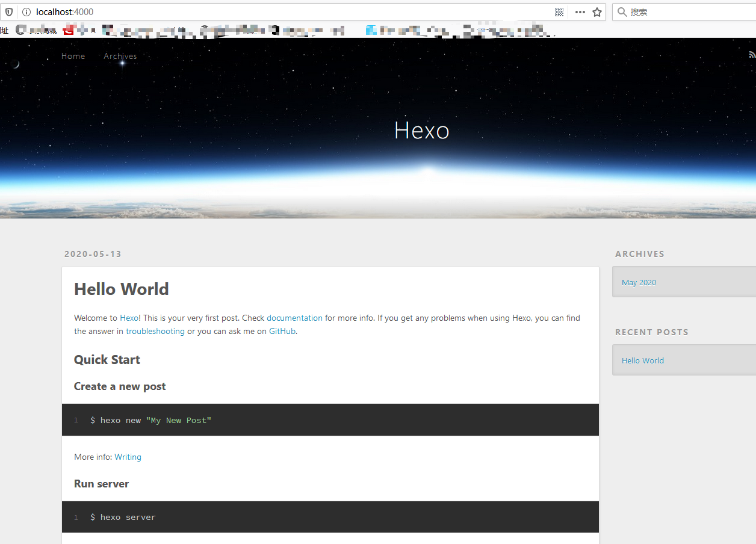Screen dimensions: 756x544
Task: Open Hello World in Recent Posts
Action: (x=643, y=360)
